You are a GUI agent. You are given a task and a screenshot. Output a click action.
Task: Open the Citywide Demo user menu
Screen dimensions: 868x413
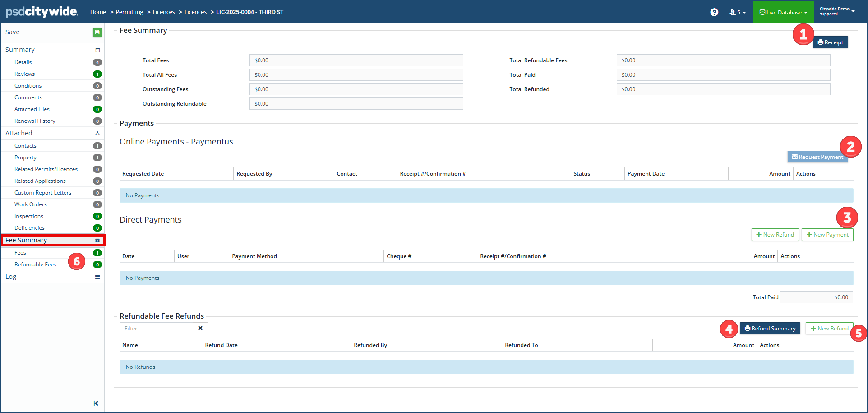pos(837,12)
